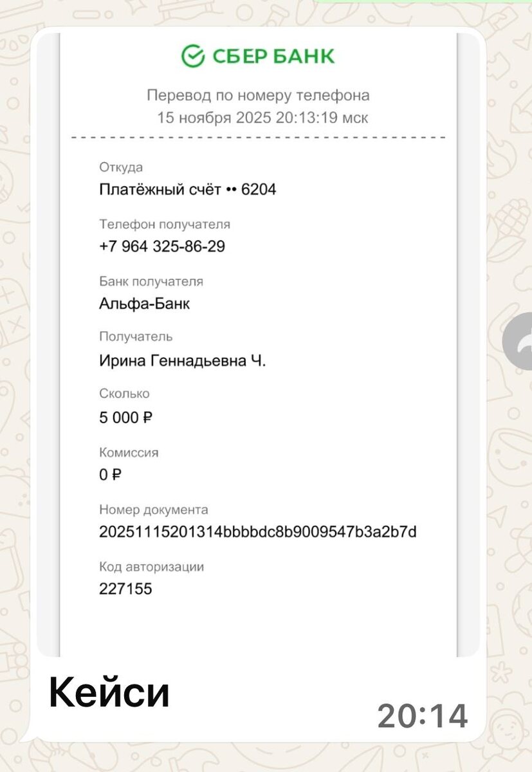532x772 pixels.
Task: Tap the green Sber checkmark logo
Action: (x=192, y=56)
